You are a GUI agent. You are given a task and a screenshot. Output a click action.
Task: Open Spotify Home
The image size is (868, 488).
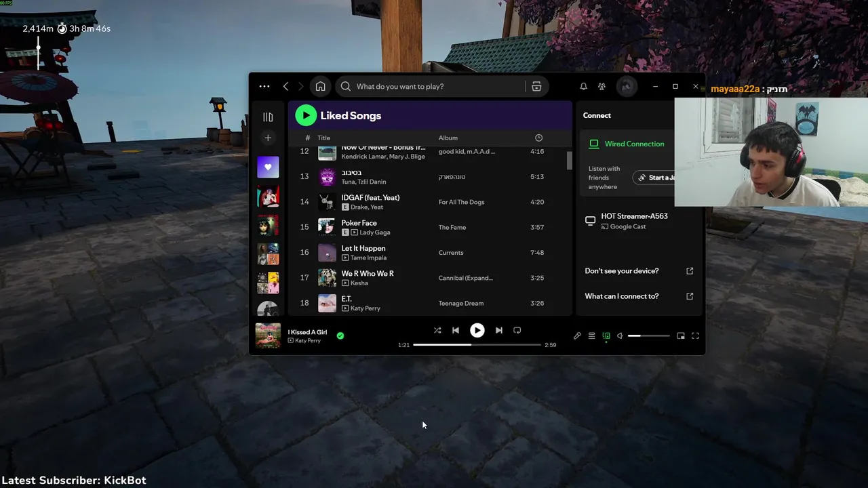coord(320,87)
